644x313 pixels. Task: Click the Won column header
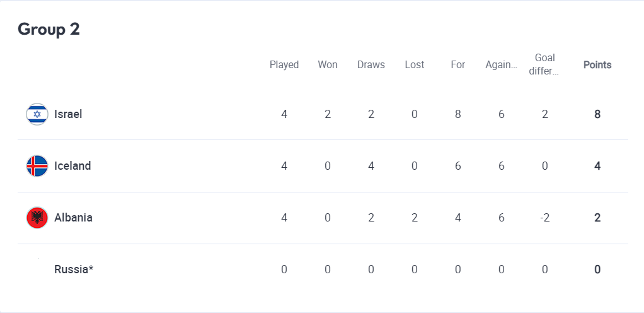pyautogui.click(x=328, y=64)
